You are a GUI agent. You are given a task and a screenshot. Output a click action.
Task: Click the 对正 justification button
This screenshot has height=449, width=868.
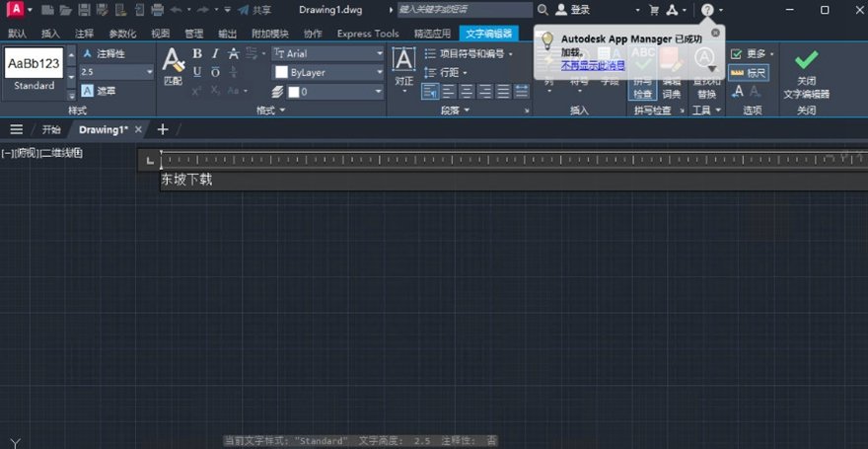coord(404,70)
